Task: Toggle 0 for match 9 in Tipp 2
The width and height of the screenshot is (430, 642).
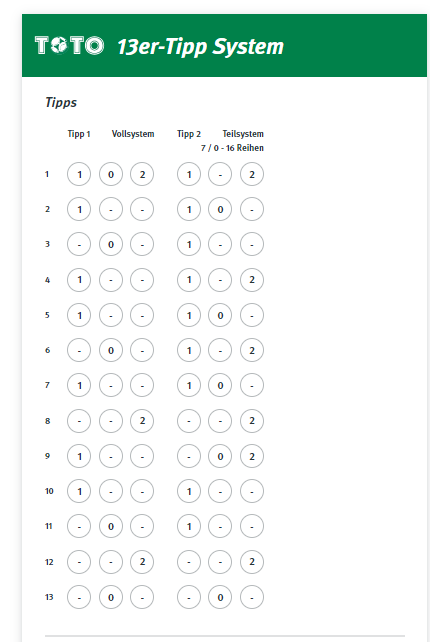Action: pyautogui.click(x=220, y=456)
